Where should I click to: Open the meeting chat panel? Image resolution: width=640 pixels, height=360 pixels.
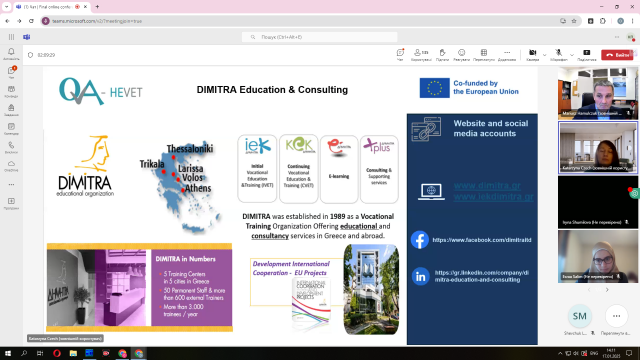400,55
